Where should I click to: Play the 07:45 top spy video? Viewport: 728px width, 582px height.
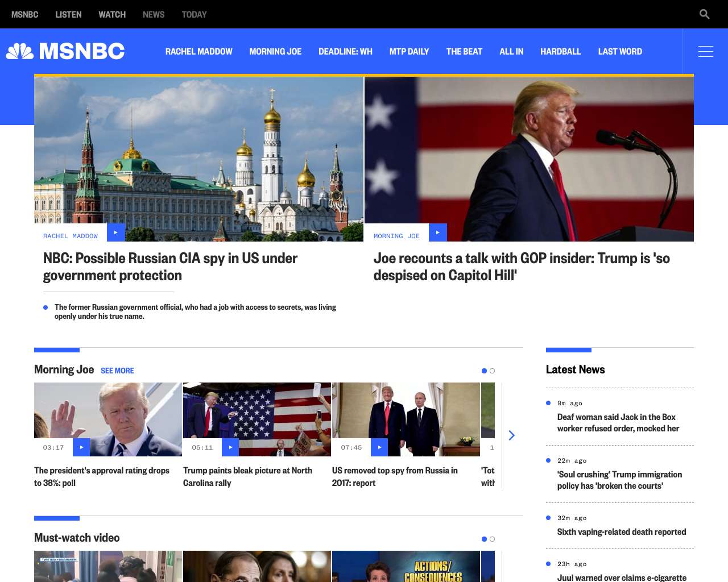tap(379, 447)
